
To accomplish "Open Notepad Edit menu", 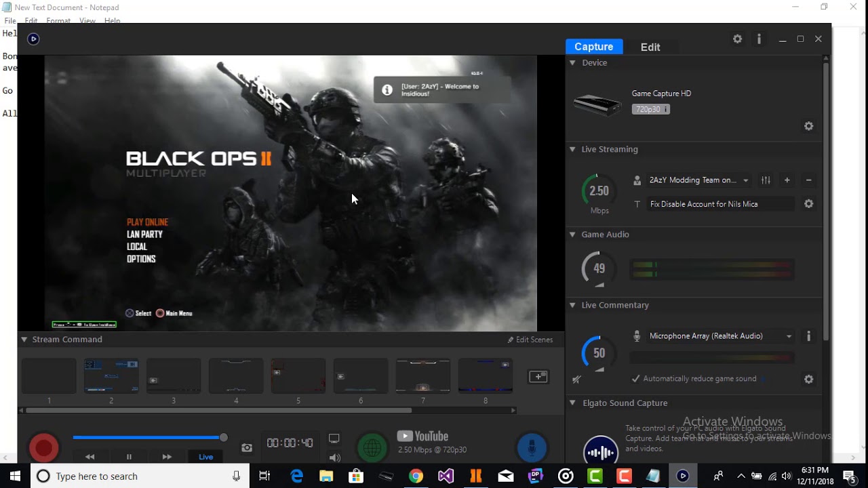I will [x=31, y=21].
